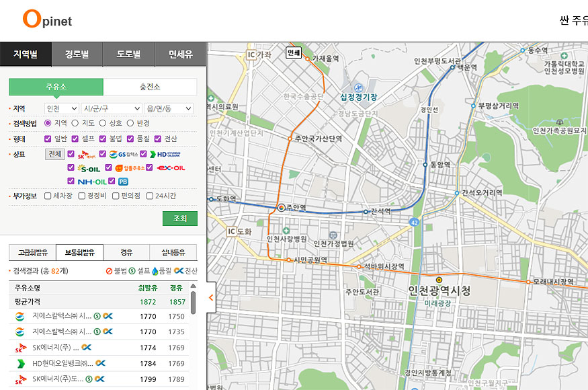Open the 시/군/구 dropdown
This screenshot has height=390, width=588.
[111, 108]
